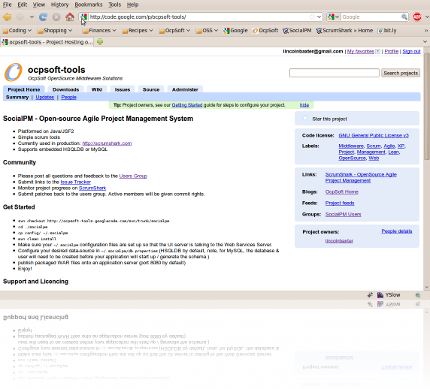This screenshot has width=430, height=389.
Task: Reload the page with the refresh icon
Action: (43, 17)
